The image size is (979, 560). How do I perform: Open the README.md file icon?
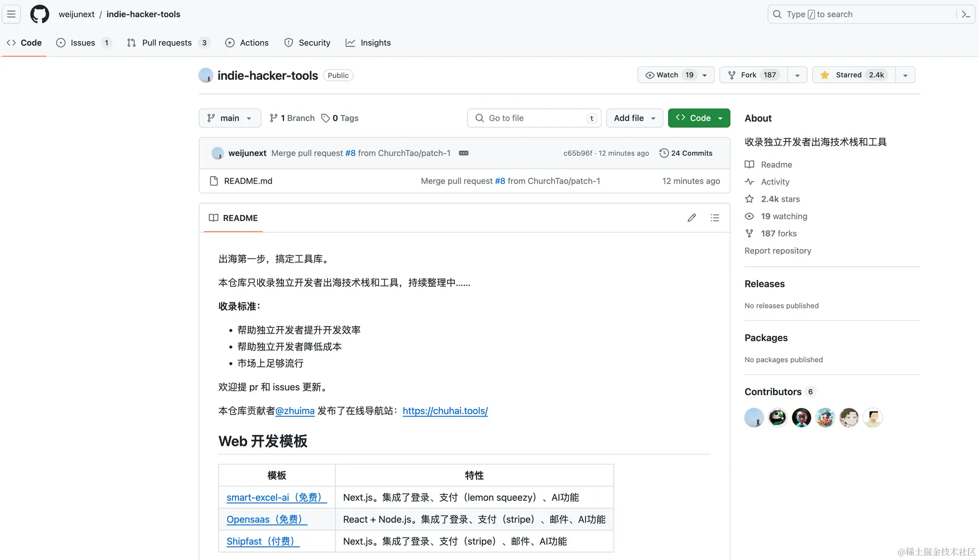(x=213, y=181)
